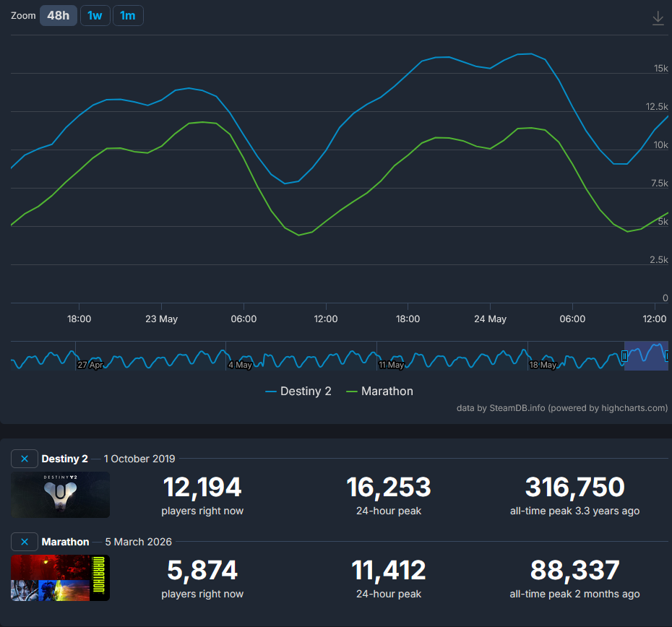This screenshot has width=672, height=627.
Task: Remove Destiny 2 from comparison
Action: click(x=25, y=459)
